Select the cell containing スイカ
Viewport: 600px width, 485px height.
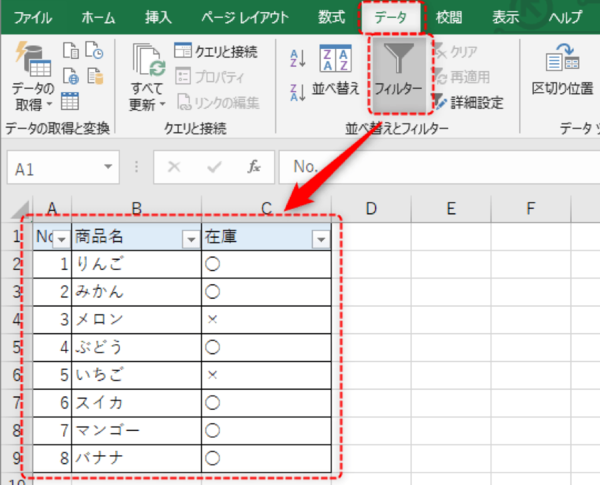pyautogui.click(x=136, y=403)
